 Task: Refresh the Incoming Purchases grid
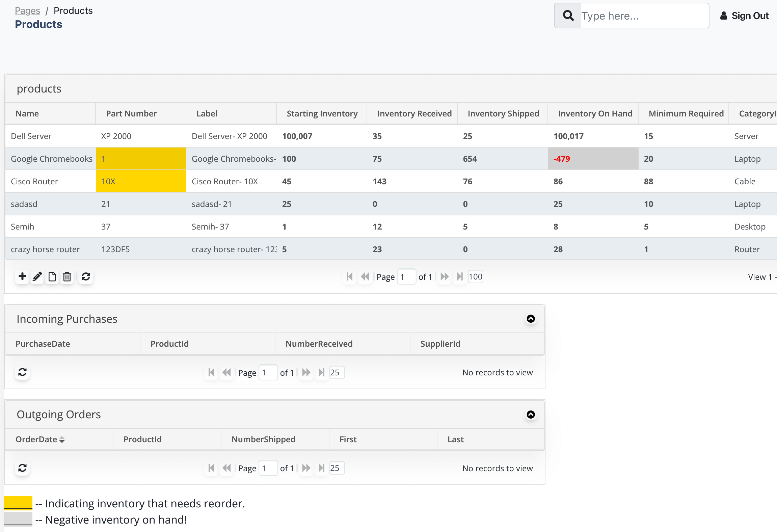[x=22, y=372]
